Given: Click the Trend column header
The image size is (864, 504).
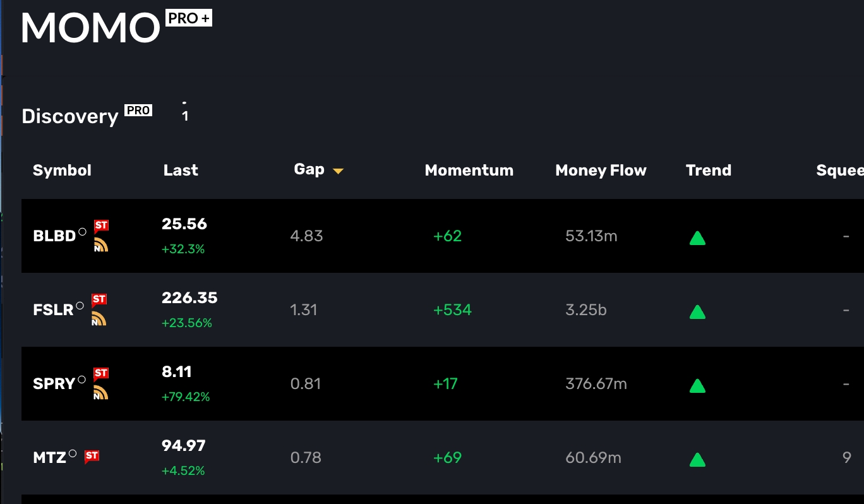Looking at the screenshot, I should [x=708, y=171].
